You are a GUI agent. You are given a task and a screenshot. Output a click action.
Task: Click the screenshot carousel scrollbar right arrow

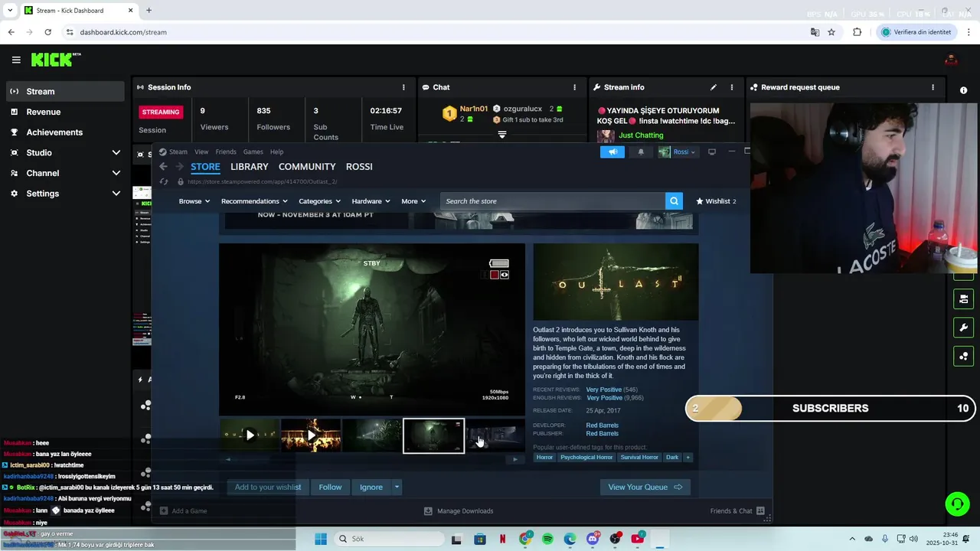click(x=514, y=459)
